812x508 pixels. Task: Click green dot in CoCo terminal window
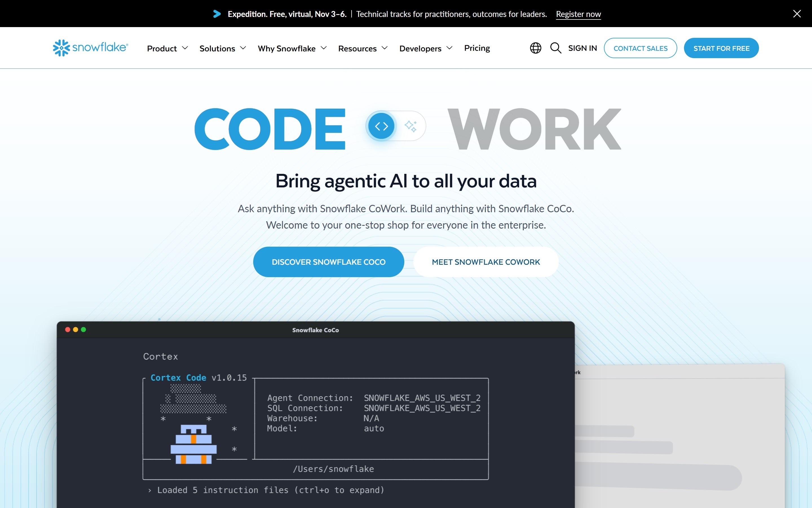tap(83, 330)
